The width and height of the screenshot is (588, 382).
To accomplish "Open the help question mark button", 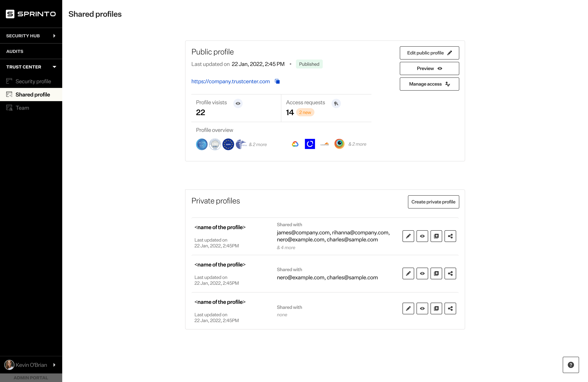I will pos(570,365).
